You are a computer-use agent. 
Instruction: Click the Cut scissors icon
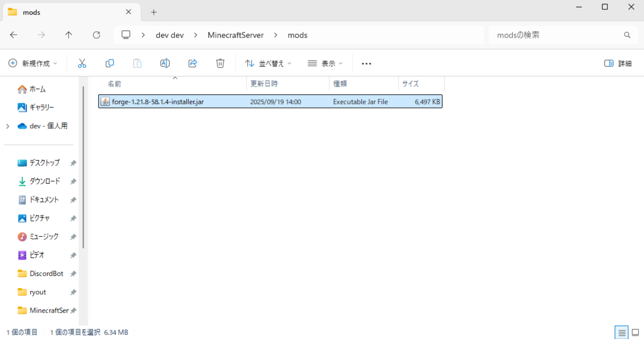point(82,63)
